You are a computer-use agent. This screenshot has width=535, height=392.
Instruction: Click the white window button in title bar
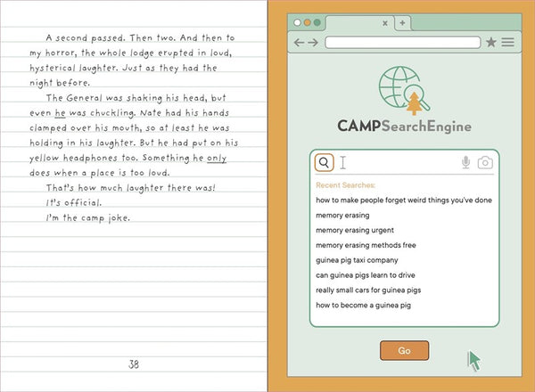(x=297, y=22)
